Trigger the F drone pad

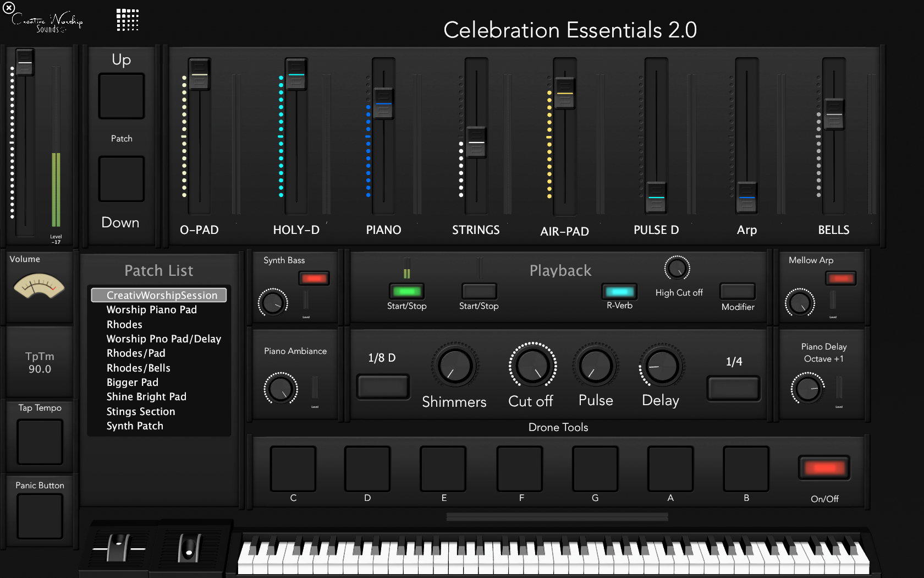click(x=520, y=469)
